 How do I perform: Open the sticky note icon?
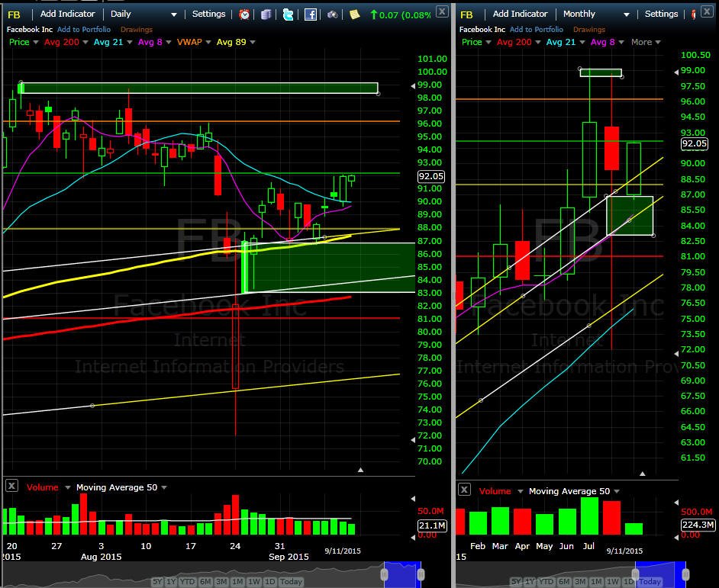[354, 14]
